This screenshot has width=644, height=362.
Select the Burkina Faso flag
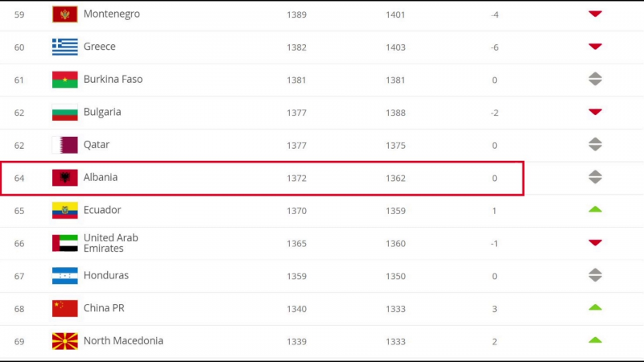click(65, 80)
